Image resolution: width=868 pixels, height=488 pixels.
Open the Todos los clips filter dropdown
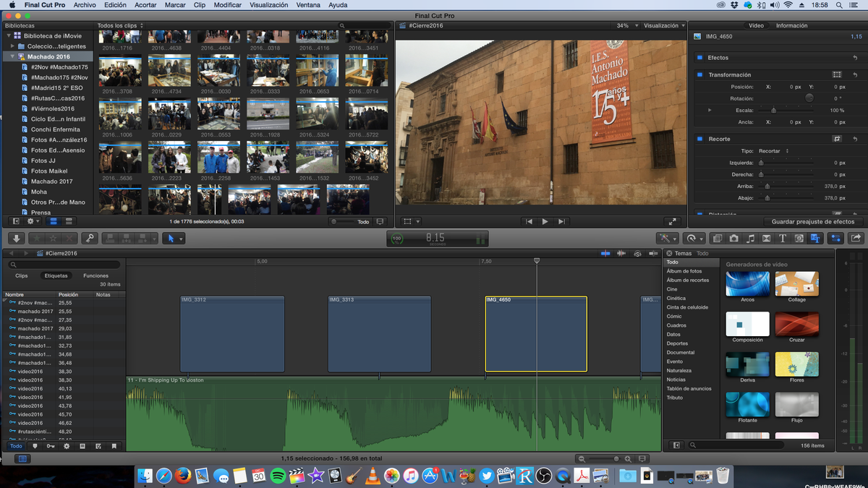click(x=119, y=25)
